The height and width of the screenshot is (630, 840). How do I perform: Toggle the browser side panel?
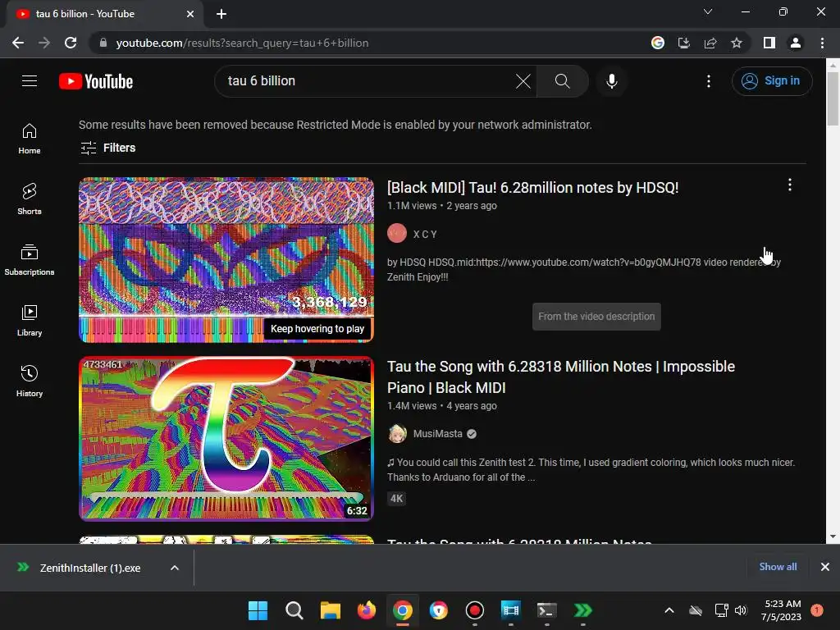769,43
